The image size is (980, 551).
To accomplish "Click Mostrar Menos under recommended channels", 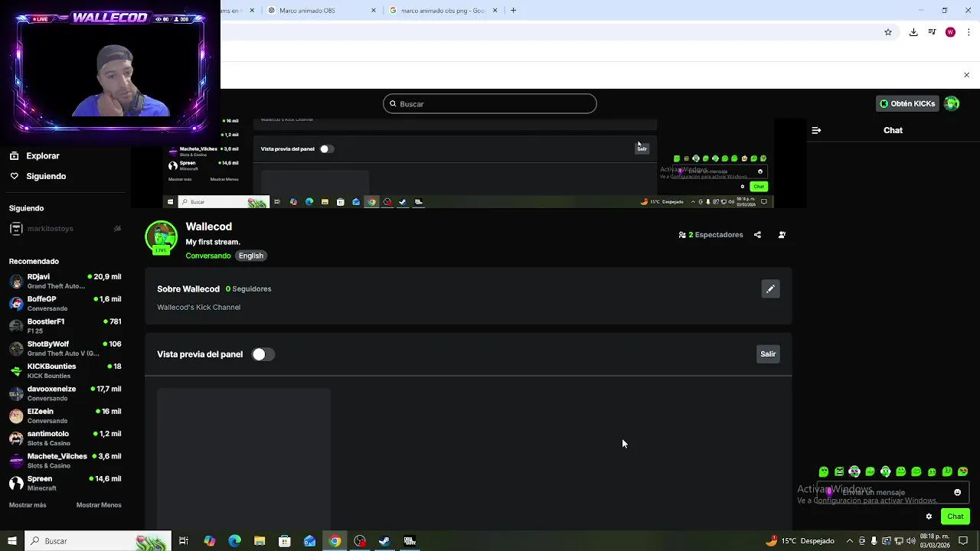I will coord(99,505).
